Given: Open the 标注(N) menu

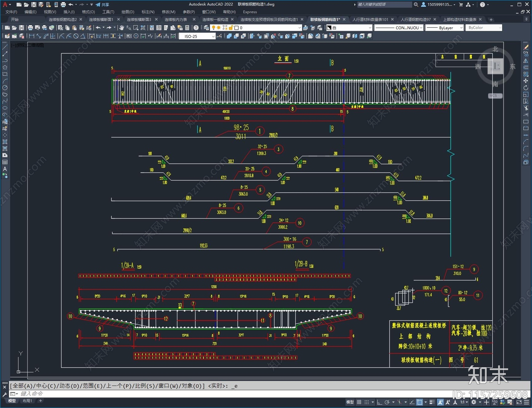Looking at the screenshot, I should (x=148, y=12).
